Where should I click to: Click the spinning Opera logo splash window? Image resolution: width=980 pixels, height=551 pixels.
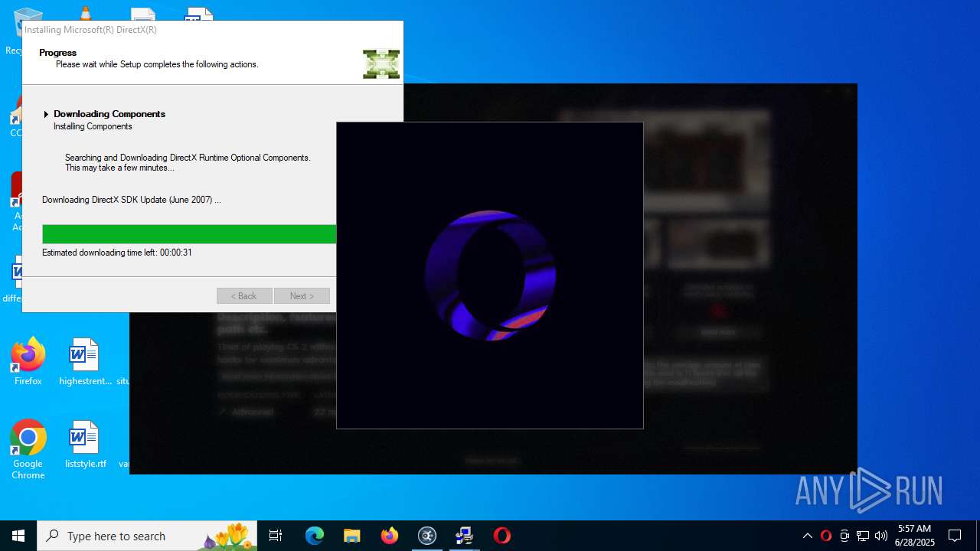(490, 275)
